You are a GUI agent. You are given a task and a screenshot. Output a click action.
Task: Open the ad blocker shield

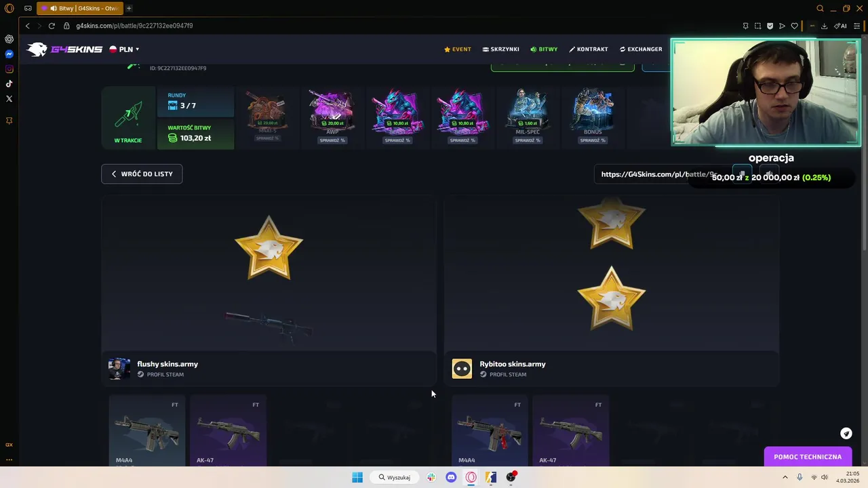pyautogui.click(x=770, y=26)
